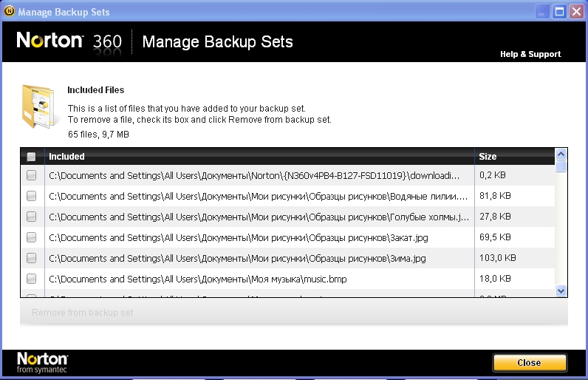Click the Norton icon in the title bar
588x380 pixels.
(x=9, y=11)
